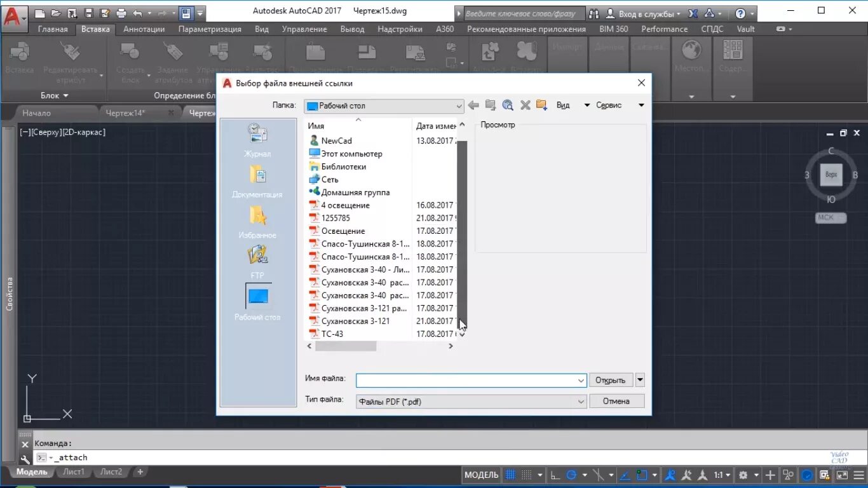Click the arrow next to the Открыть button
This screenshot has height=488, width=868.
[x=640, y=380]
